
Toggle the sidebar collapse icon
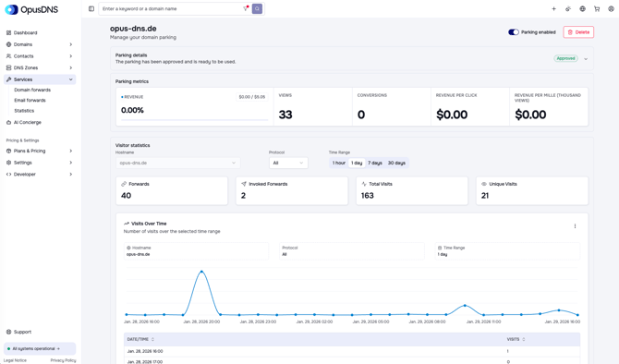(91, 8)
